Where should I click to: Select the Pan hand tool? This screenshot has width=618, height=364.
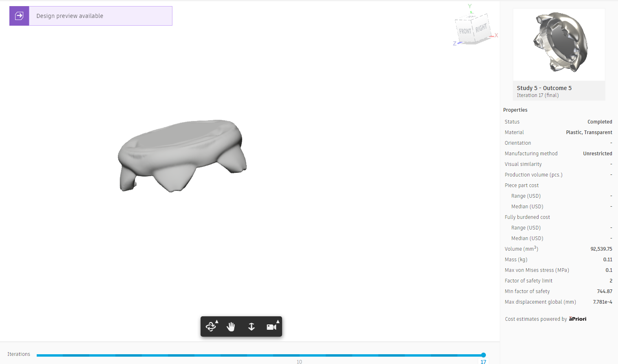231,327
